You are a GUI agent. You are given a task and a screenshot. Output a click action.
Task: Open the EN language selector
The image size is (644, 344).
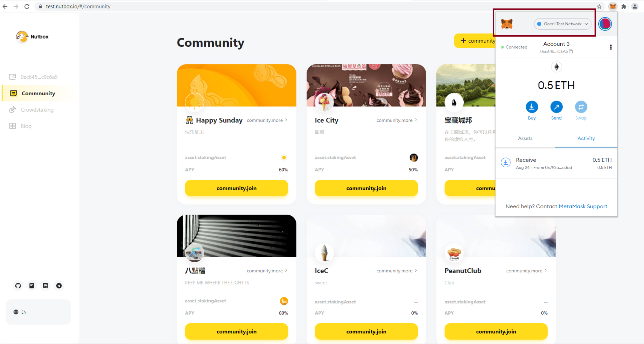pos(39,312)
